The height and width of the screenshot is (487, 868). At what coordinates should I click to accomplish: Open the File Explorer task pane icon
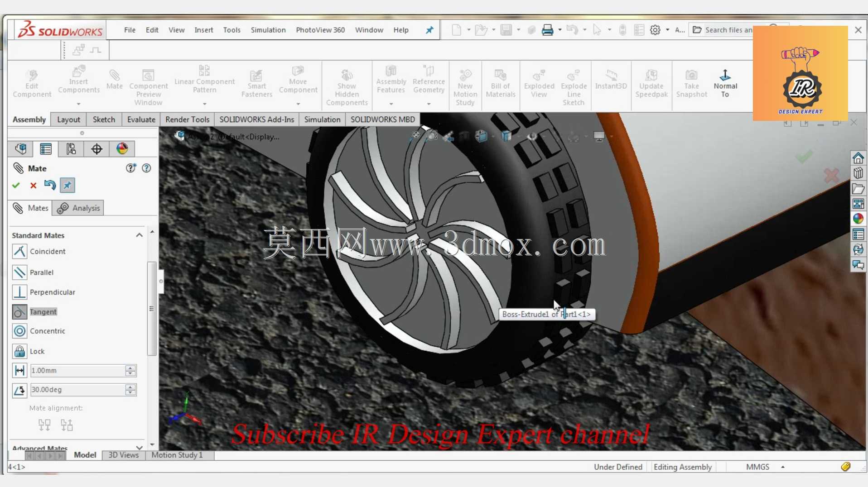858,189
